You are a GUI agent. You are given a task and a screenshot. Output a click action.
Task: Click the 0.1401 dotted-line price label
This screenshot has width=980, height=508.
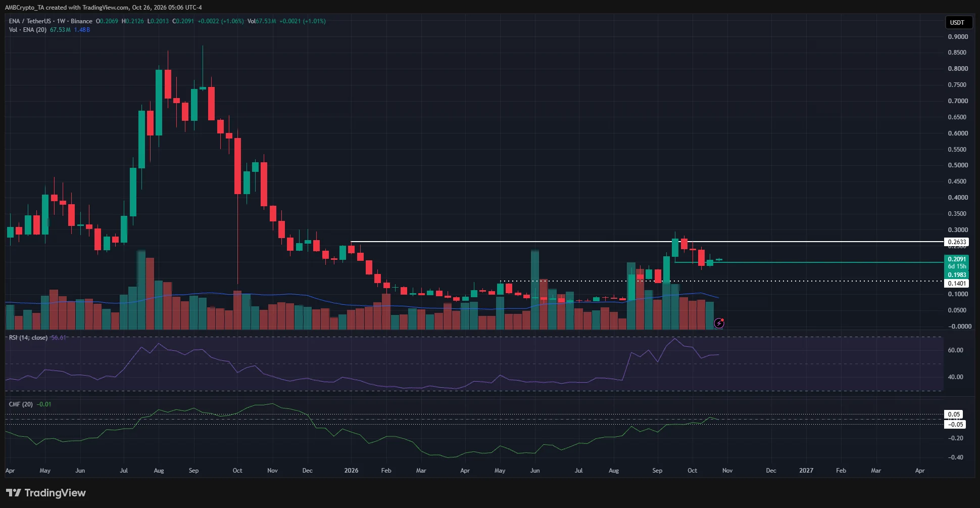tap(957, 284)
